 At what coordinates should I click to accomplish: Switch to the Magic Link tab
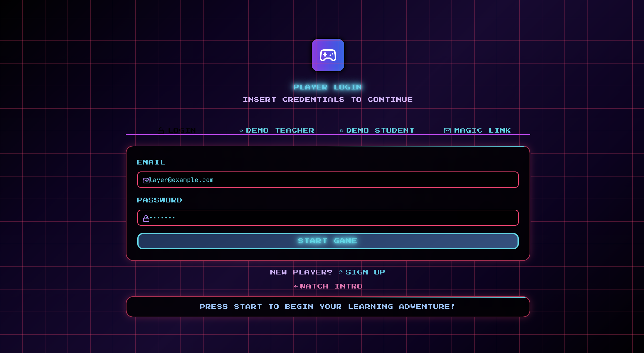pos(482,130)
